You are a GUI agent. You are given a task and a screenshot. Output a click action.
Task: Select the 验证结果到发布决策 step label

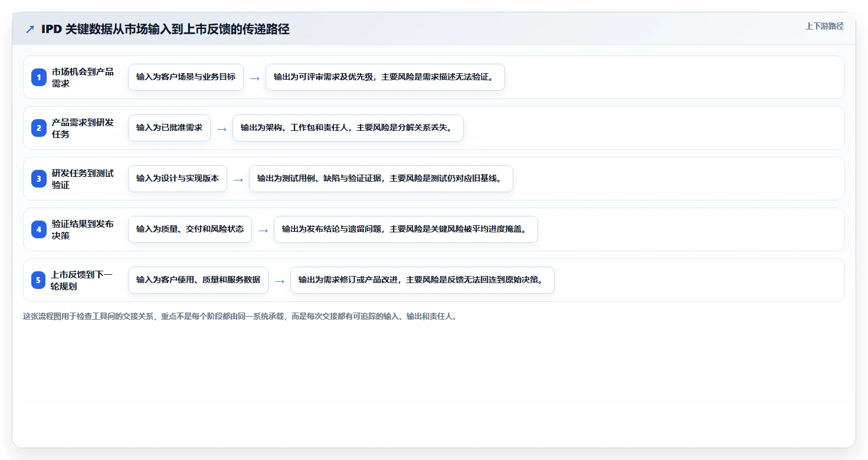coord(83,229)
